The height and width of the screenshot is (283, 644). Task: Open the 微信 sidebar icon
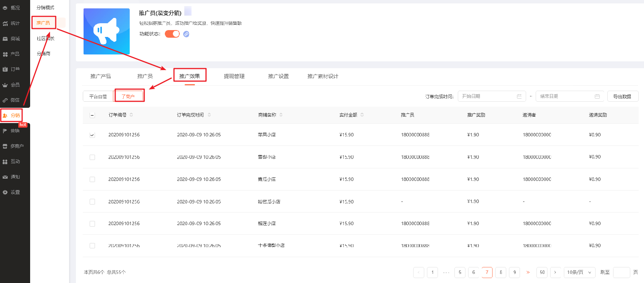[5, 100]
